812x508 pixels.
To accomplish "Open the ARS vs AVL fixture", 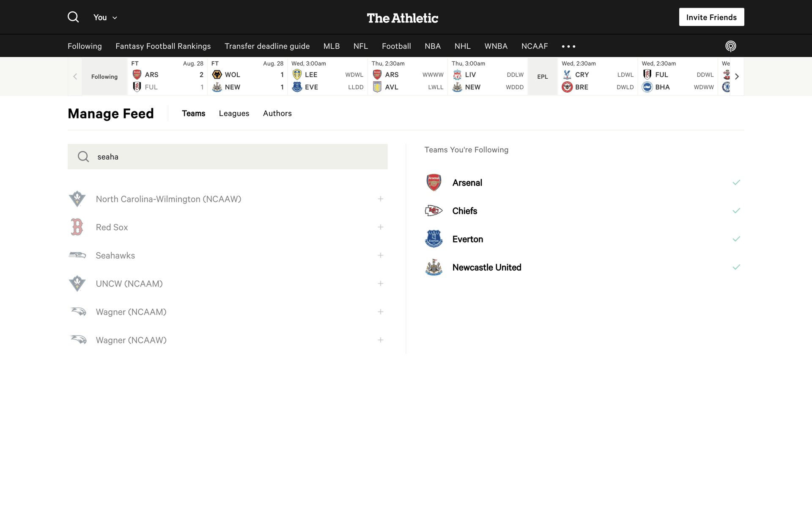I will [x=408, y=76].
